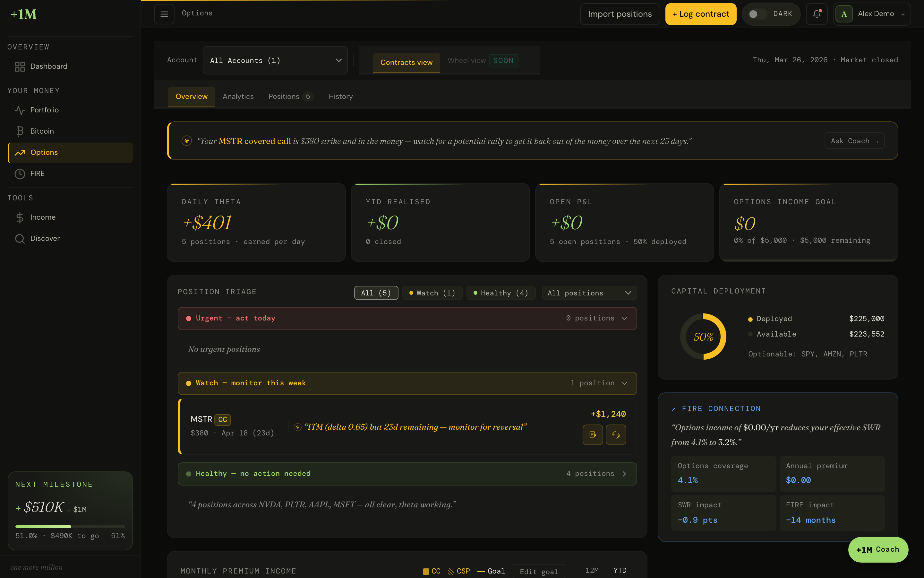Screen dimensions: 924x578
Task: Open notifications bell icon
Action: tap(817, 14)
